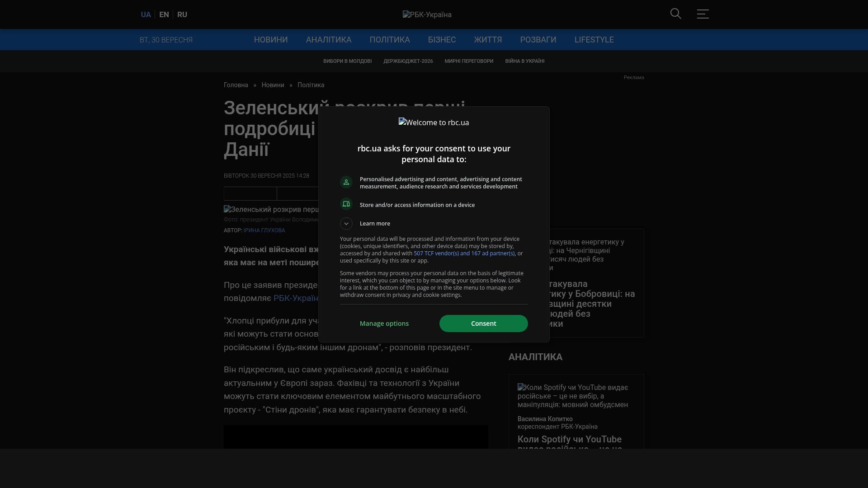This screenshot has height=488, width=868.
Task: Open Spotify чи YouTube analytics article thumbnail
Action: (572, 396)
